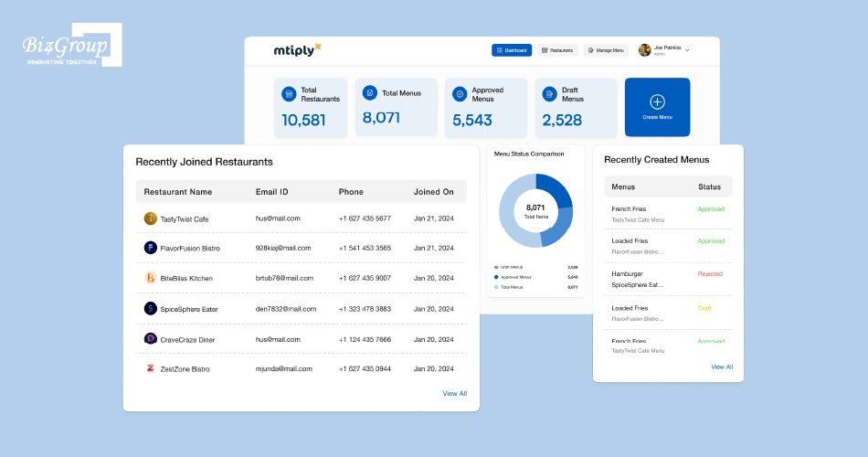Image resolution: width=868 pixels, height=457 pixels.
Task: Expand the user account dropdown chevron
Action: [x=687, y=50]
